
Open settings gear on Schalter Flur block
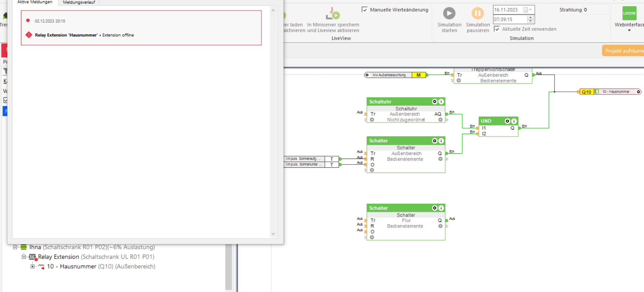[x=435, y=208]
